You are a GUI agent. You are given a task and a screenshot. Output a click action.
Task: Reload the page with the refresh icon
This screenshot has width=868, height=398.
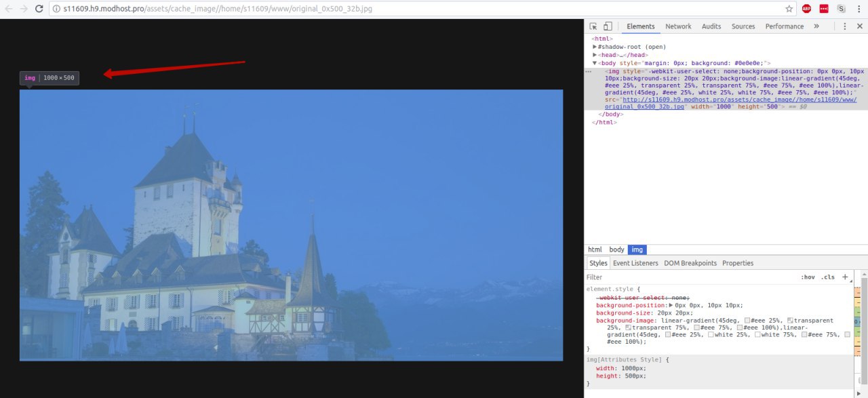click(x=39, y=9)
